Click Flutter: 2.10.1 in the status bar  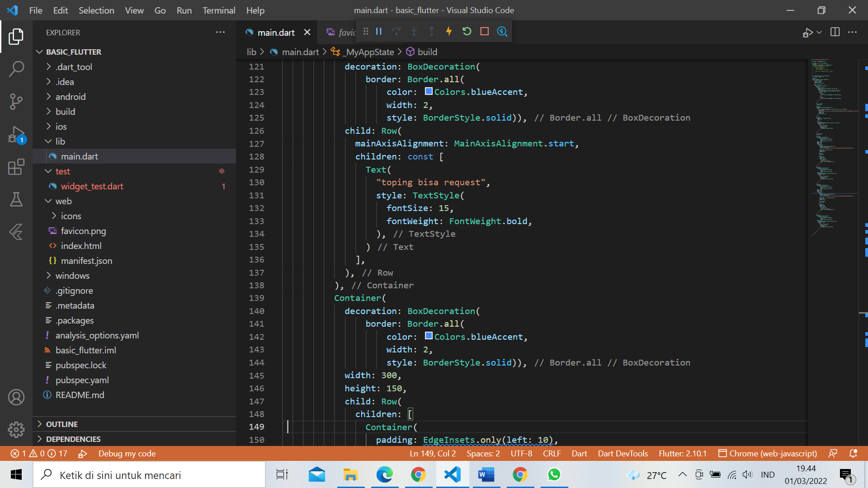683,453
